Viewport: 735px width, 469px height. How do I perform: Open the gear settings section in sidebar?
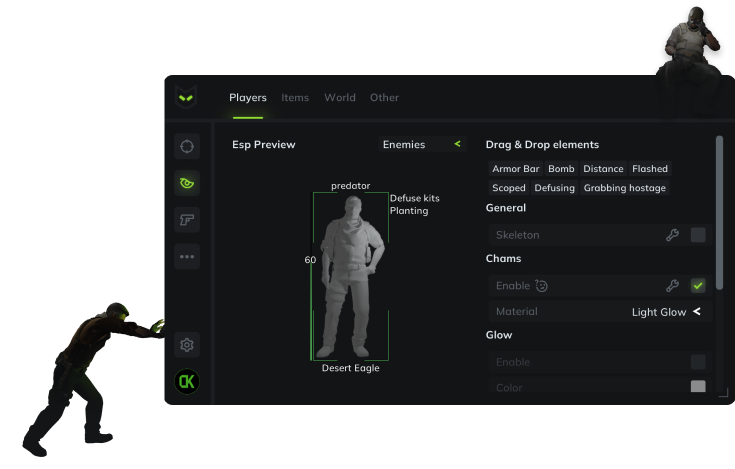tap(187, 345)
